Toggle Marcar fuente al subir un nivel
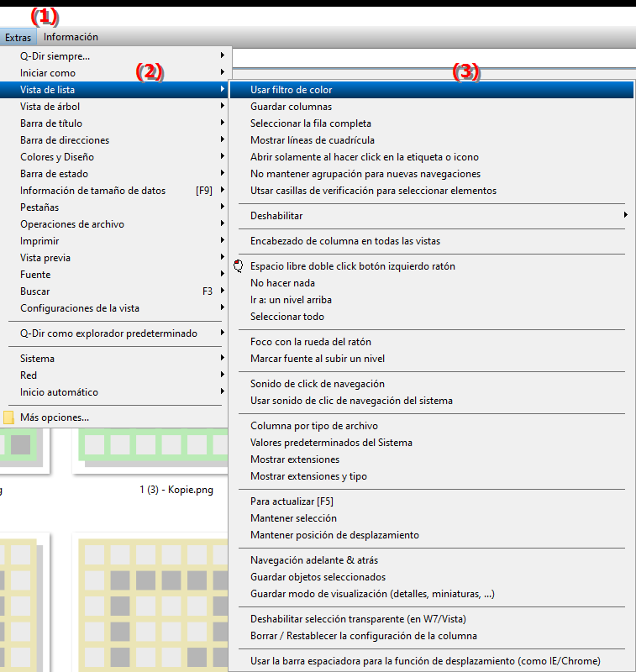The height and width of the screenshot is (672, 636). coord(432,359)
